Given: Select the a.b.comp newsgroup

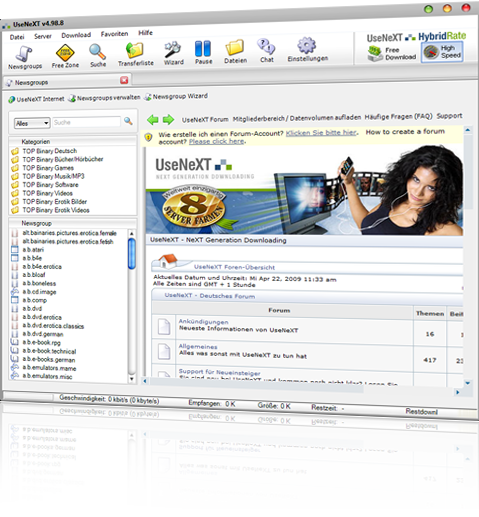Looking at the screenshot, I should click(34, 300).
